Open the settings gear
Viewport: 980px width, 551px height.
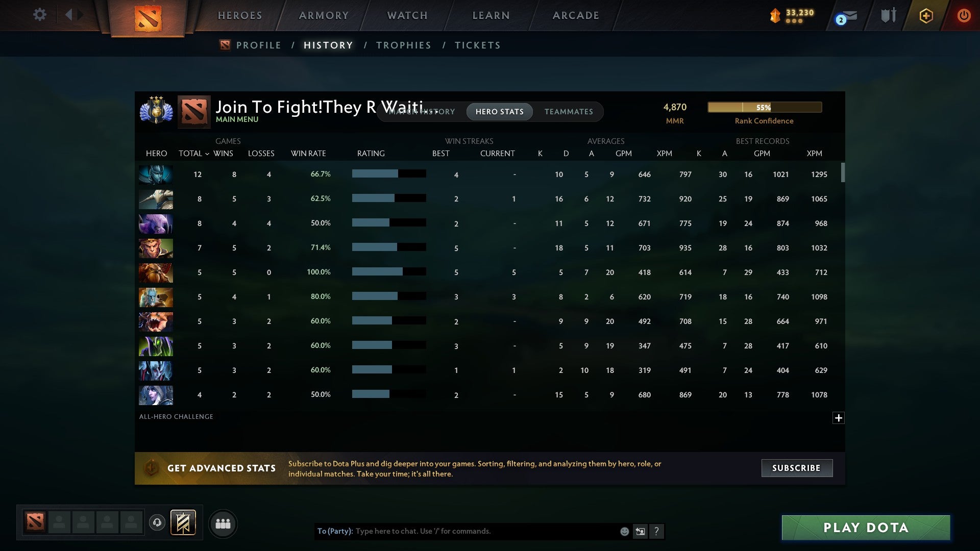coord(39,15)
